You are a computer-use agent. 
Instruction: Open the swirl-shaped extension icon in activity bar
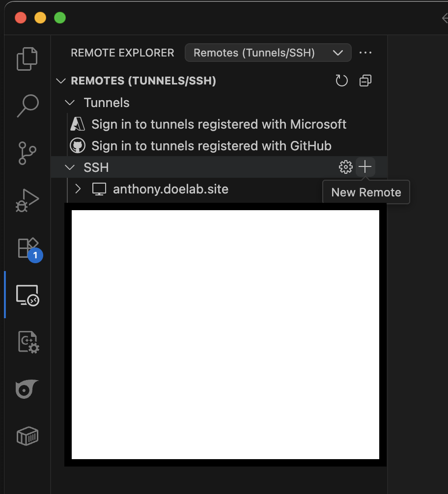point(27,389)
